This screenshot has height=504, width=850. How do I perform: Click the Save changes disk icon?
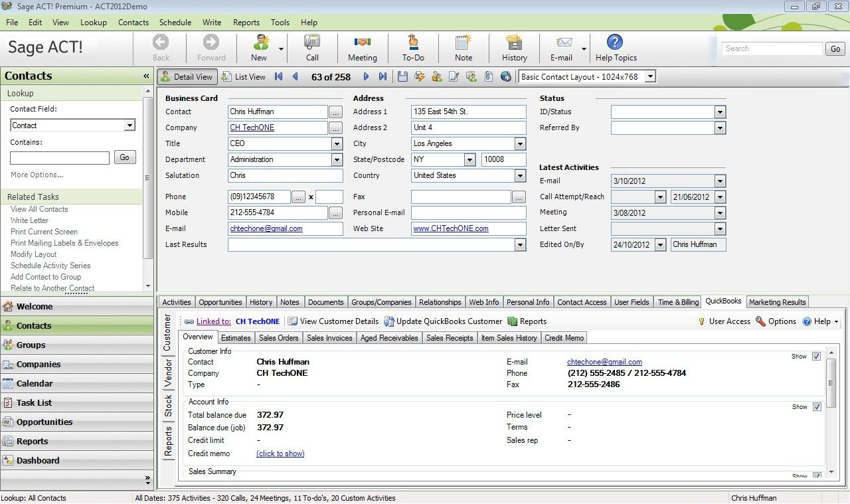click(x=402, y=77)
